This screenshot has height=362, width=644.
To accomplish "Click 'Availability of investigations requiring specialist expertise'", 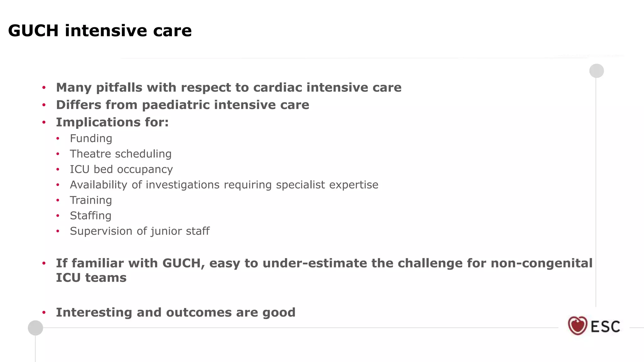I will 224,185.
